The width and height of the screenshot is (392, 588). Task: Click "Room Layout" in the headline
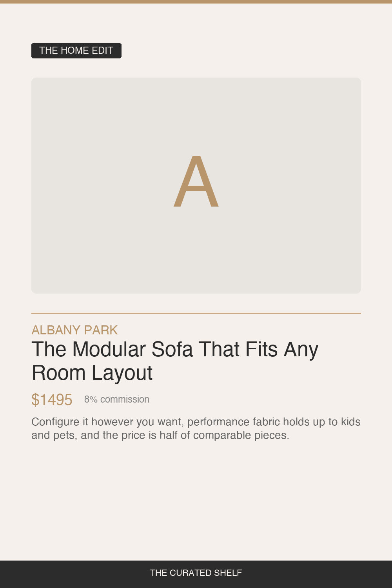pyautogui.click(x=92, y=373)
